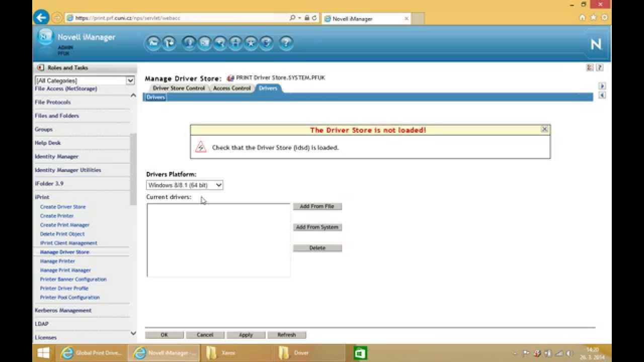Click the browser forward arrow
Screen dimensions: 644x362
tap(57, 18)
